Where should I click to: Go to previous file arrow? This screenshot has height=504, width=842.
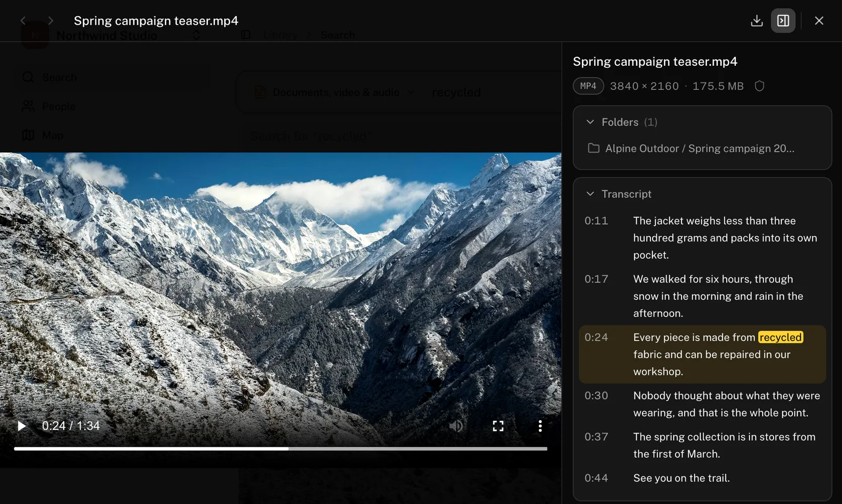click(x=23, y=21)
